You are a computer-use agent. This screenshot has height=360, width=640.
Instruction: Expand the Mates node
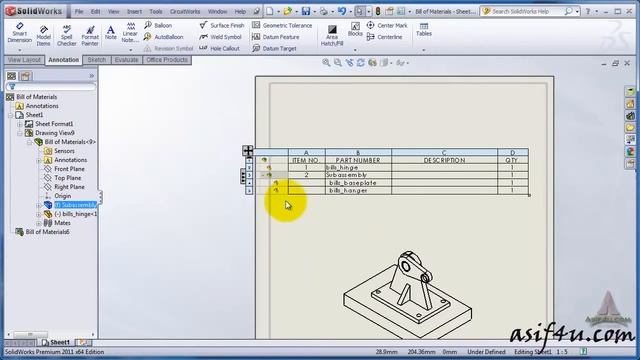coord(39,223)
